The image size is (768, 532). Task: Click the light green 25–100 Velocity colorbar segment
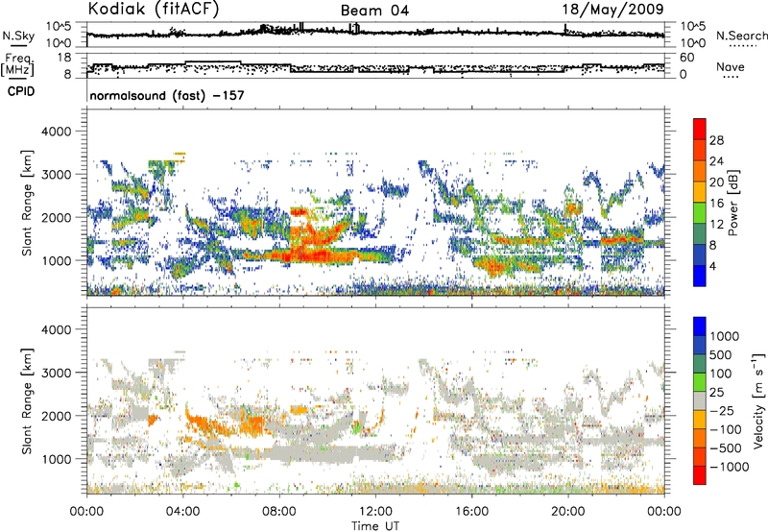[x=700, y=382]
